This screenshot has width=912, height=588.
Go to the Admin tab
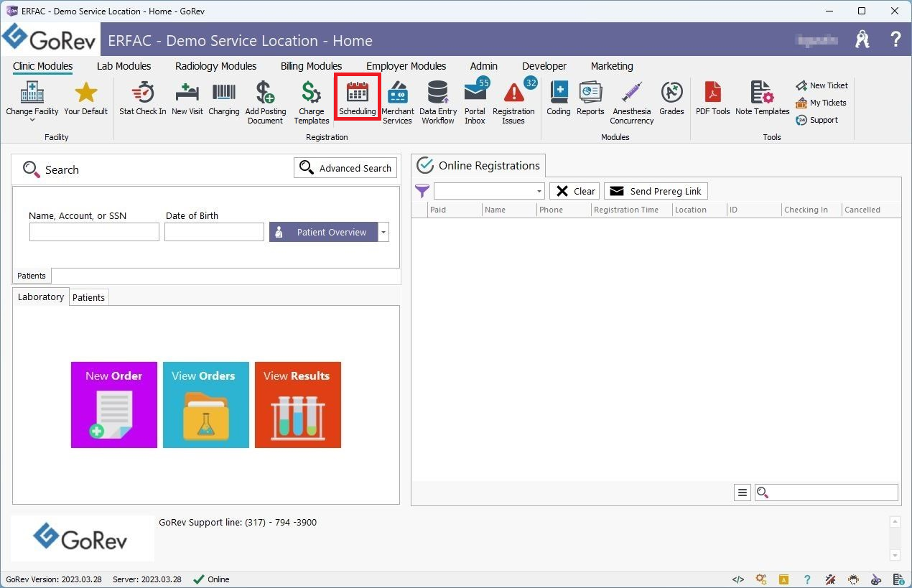[x=484, y=66]
